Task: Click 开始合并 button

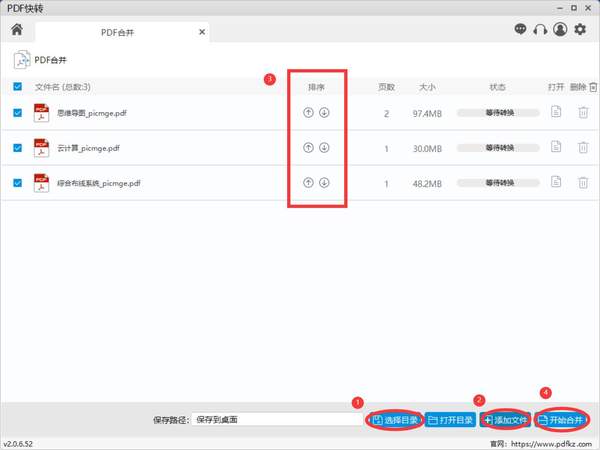Action: click(561, 420)
